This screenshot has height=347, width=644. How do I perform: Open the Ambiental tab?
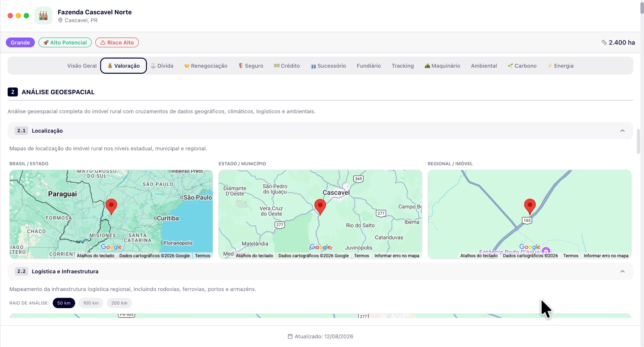click(484, 66)
